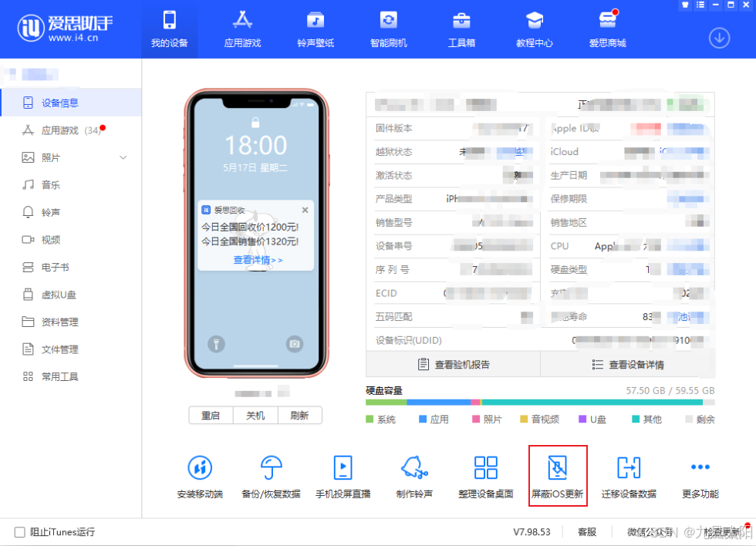Open 工具箱 top tab
The height and width of the screenshot is (546, 756).
click(461, 29)
